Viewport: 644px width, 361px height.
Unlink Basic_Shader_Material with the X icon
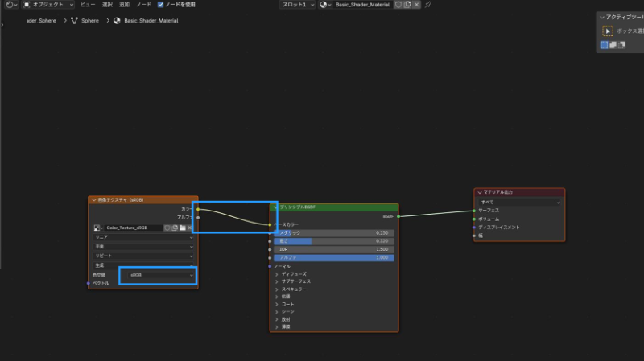click(x=416, y=5)
